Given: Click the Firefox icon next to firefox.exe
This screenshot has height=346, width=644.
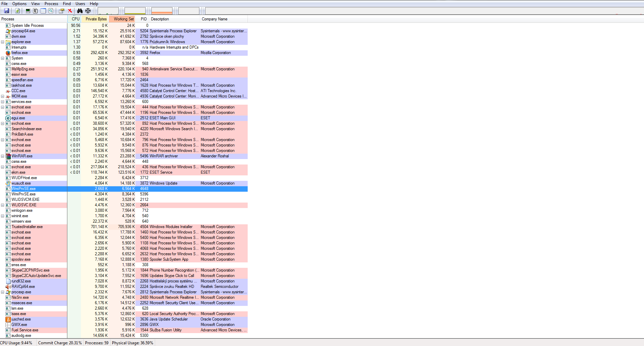Looking at the screenshot, I should (8, 53).
